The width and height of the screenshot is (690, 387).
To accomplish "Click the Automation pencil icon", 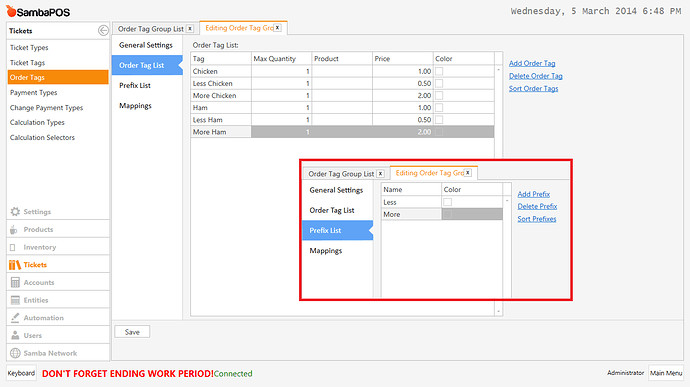I will [x=15, y=317].
